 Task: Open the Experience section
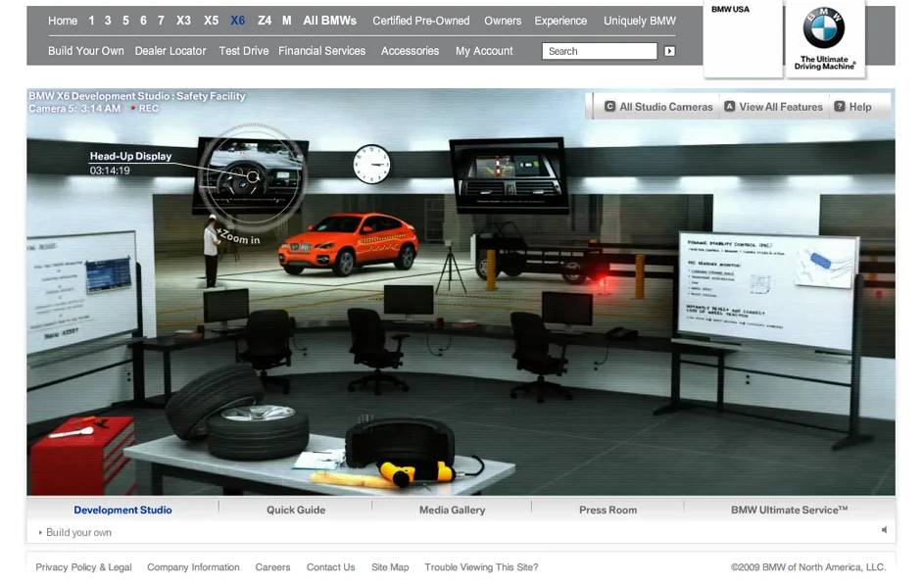[x=560, y=21]
